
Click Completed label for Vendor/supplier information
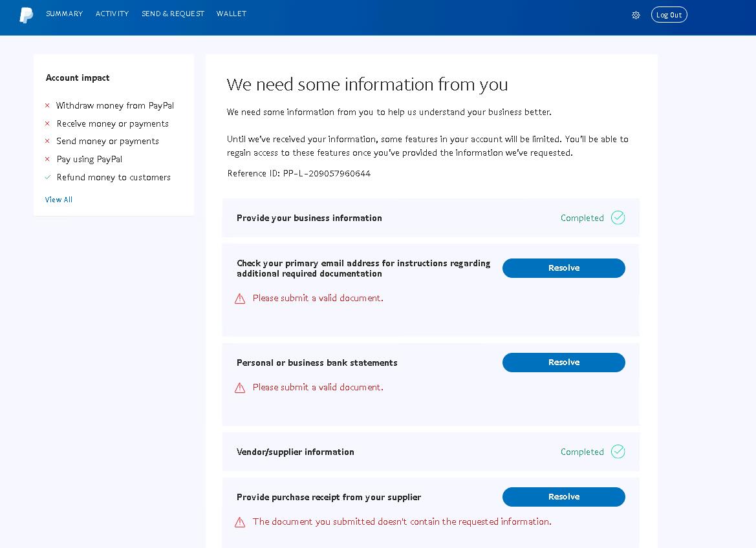click(582, 452)
